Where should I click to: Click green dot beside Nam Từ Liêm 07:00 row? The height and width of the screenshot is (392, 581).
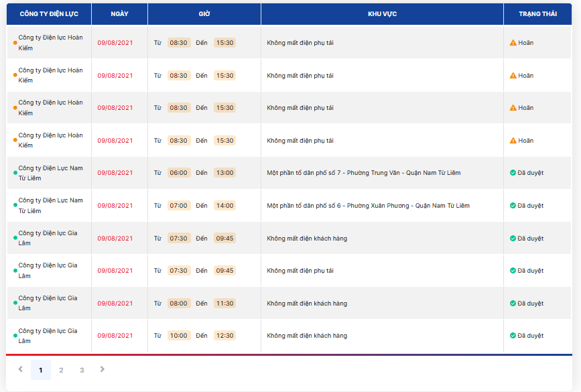pyautogui.click(x=15, y=205)
